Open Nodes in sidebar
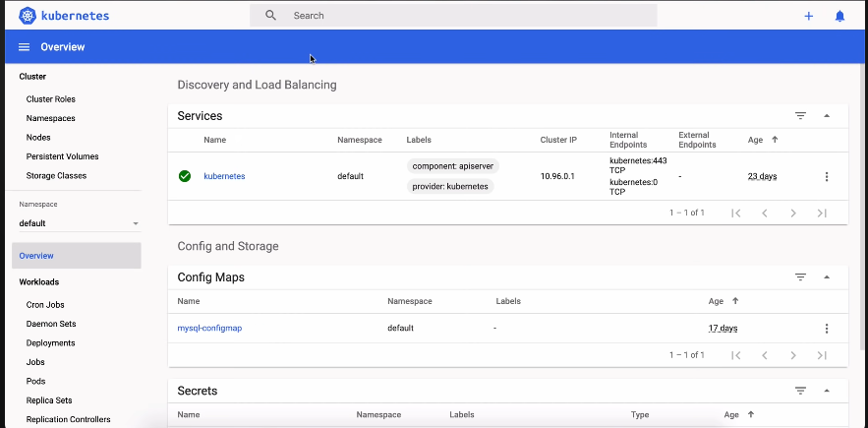 pos(38,138)
